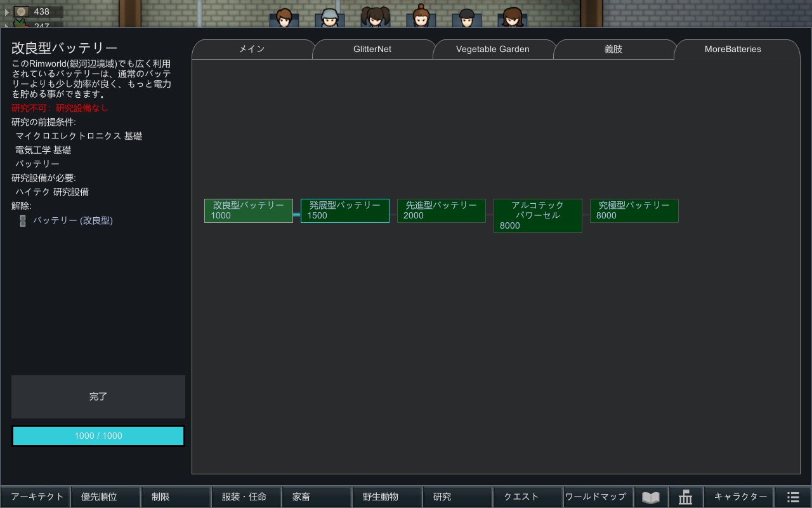The height and width of the screenshot is (508, 812).
Task: Open the キャラクター menu
Action: click(x=739, y=497)
